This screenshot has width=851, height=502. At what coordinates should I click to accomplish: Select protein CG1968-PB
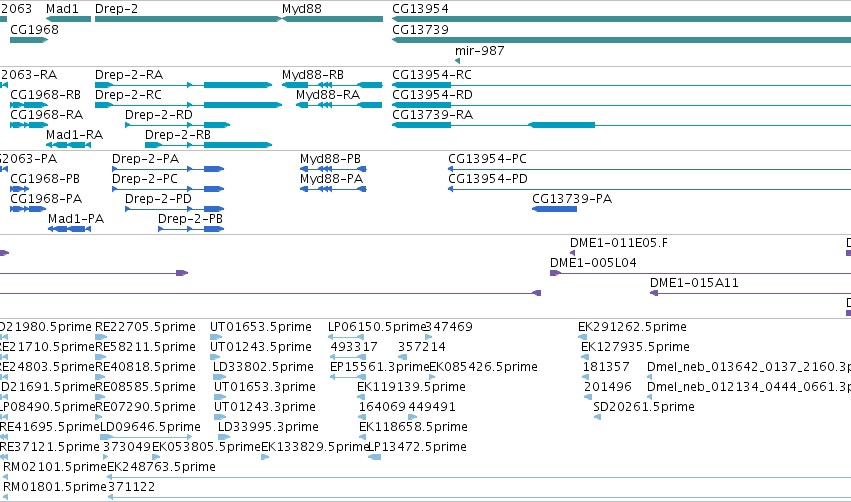coord(20,189)
